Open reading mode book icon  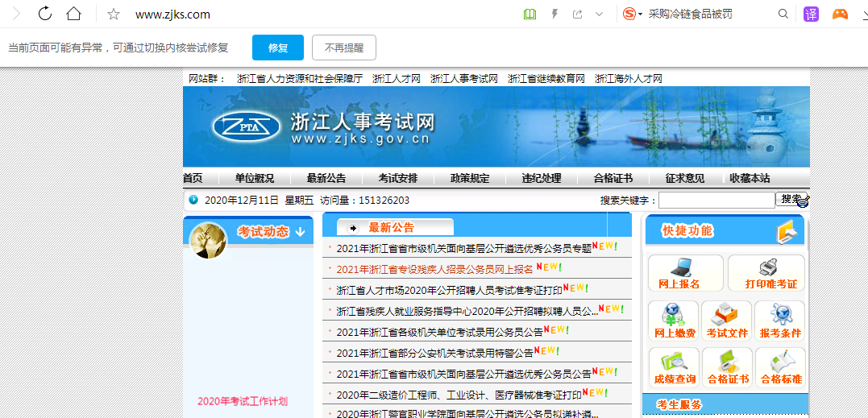[530, 14]
